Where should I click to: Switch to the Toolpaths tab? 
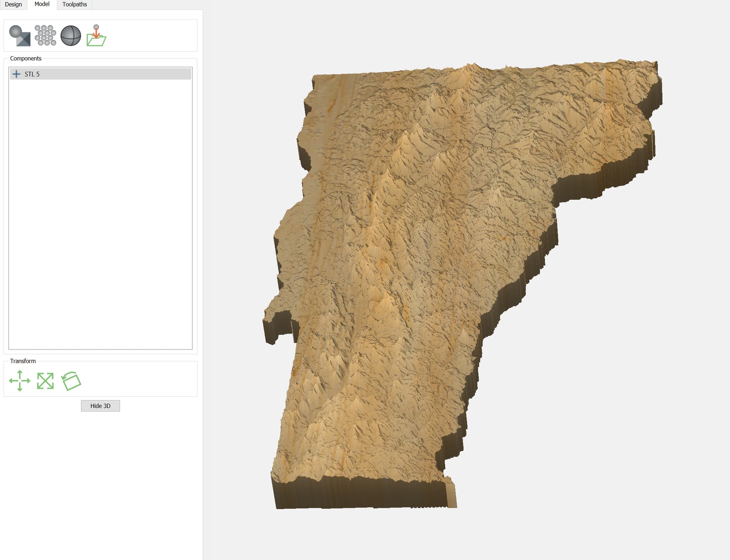(x=75, y=5)
